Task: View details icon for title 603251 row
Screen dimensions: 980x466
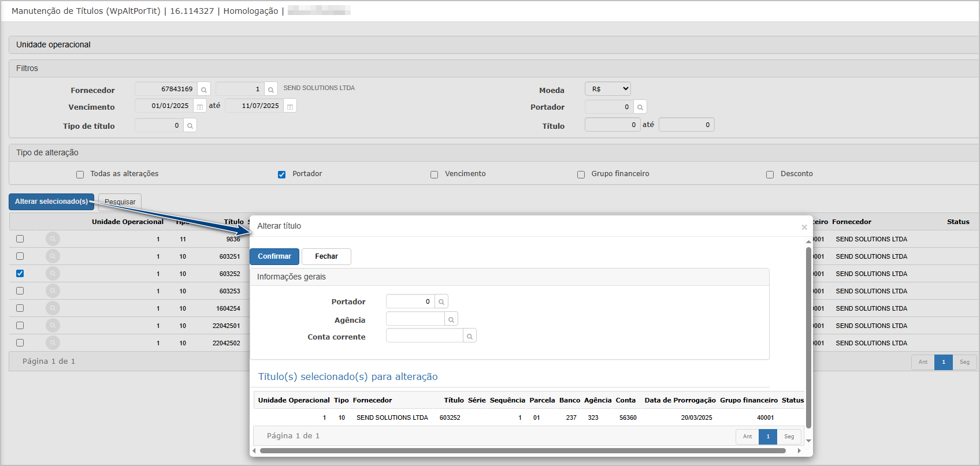Action: (53, 256)
